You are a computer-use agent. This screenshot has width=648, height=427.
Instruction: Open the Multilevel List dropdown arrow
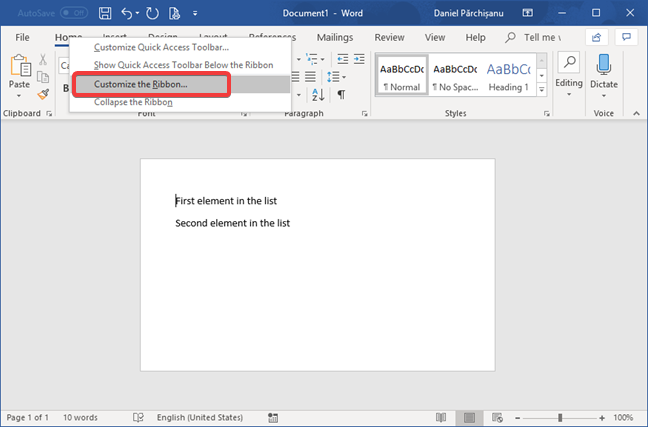(x=322, y=60)
